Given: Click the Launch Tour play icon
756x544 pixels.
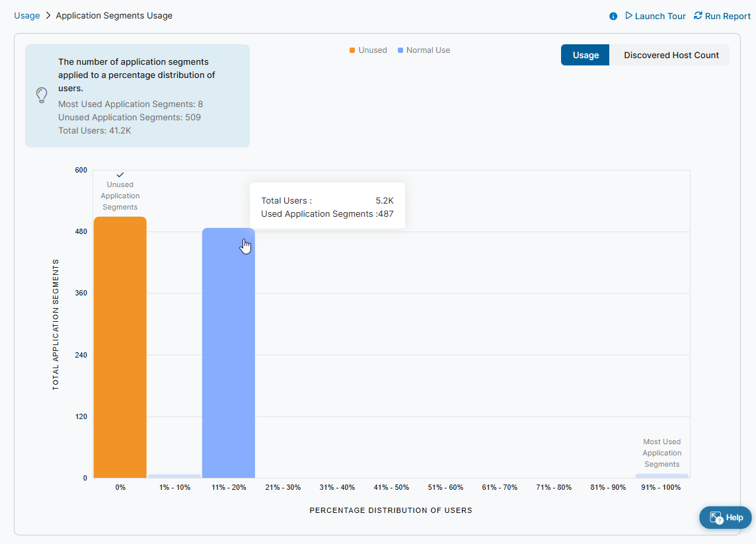Looking at the screenshot, I should [x=629, y=15].
